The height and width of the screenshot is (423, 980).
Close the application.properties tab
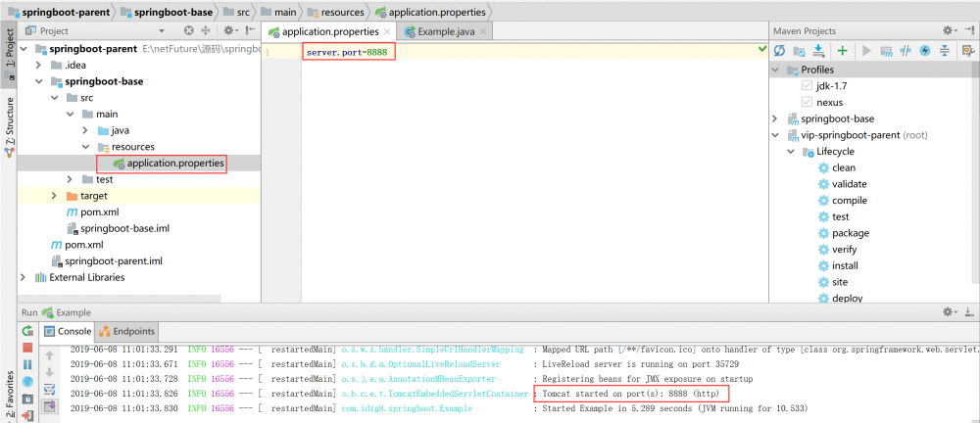pos(387,32)
